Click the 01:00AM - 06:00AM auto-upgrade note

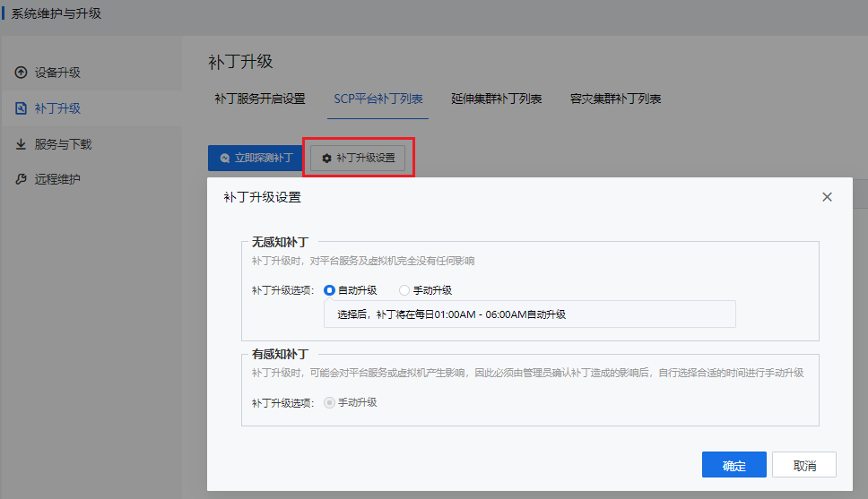pyautogui.click(x=530, y=314)
